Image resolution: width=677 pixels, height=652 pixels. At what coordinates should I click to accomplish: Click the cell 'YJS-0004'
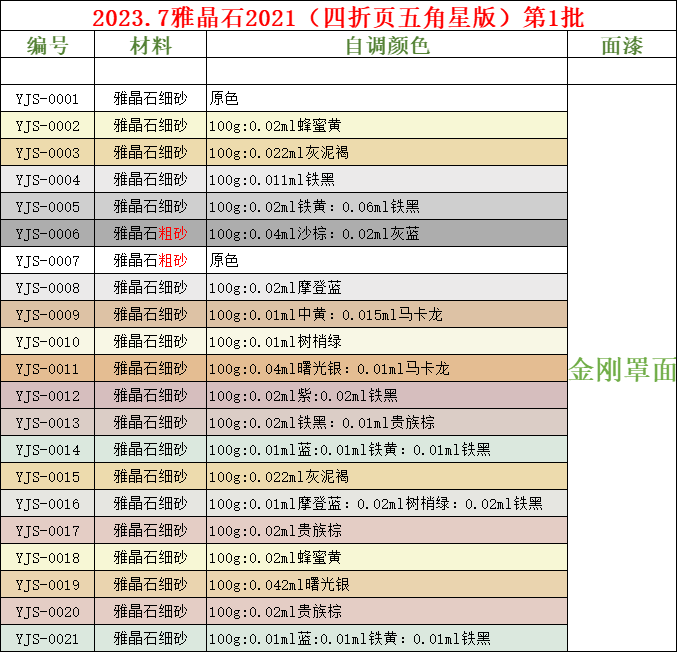click(47, 180)
